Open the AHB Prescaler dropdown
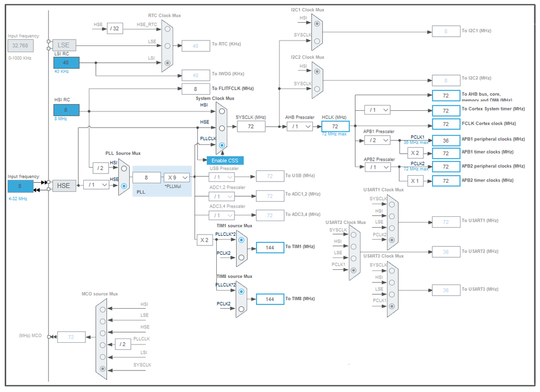The width and height of the screenshot is (540, 392). pyautogui.click(x=299, y=127)
